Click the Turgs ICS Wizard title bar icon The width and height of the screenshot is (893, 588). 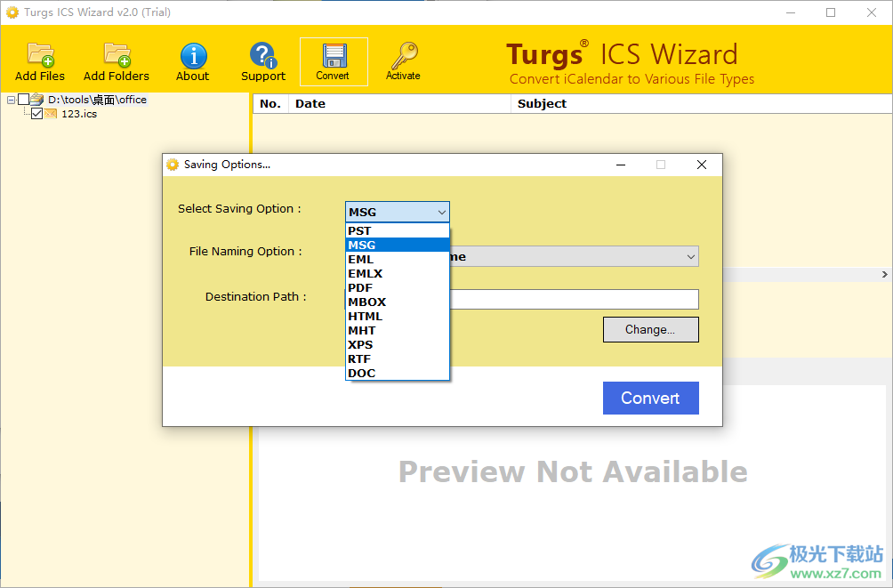coord(12,12)
